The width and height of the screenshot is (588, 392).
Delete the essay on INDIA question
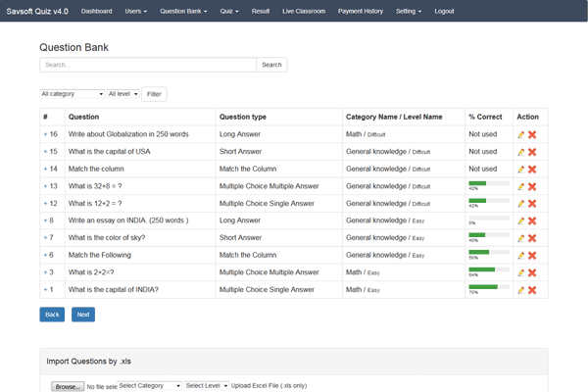click(x=532, y=220)
